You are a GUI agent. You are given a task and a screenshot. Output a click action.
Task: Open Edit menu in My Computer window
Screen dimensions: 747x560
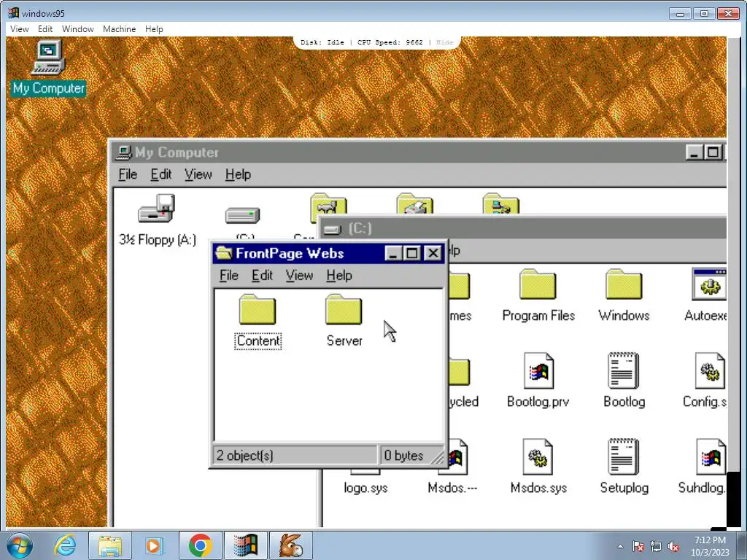[x=161, y=174]
